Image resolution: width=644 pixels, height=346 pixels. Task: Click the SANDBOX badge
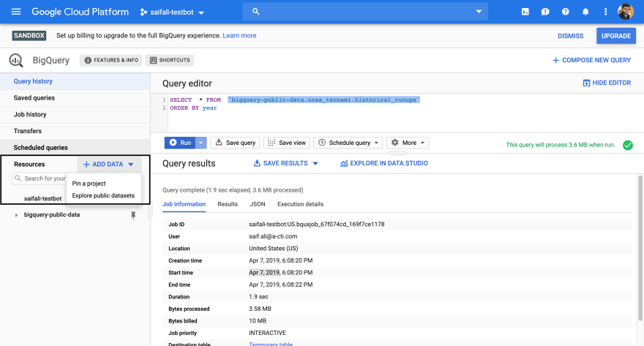29,36
